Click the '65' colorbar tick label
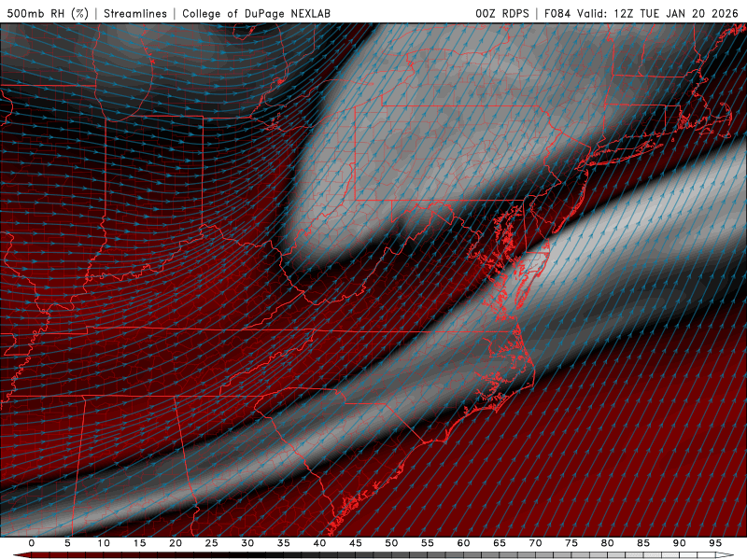The width and height of the screenshot is (747, 560). (500, 543)
